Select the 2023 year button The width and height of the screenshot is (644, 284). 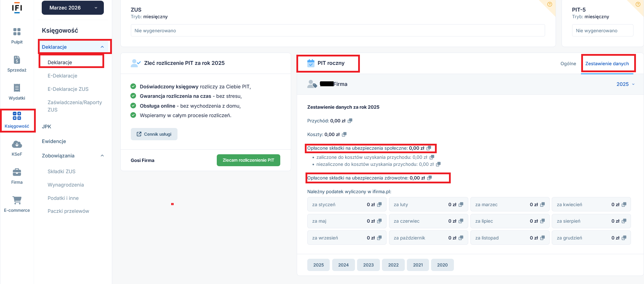pos(368,265)
